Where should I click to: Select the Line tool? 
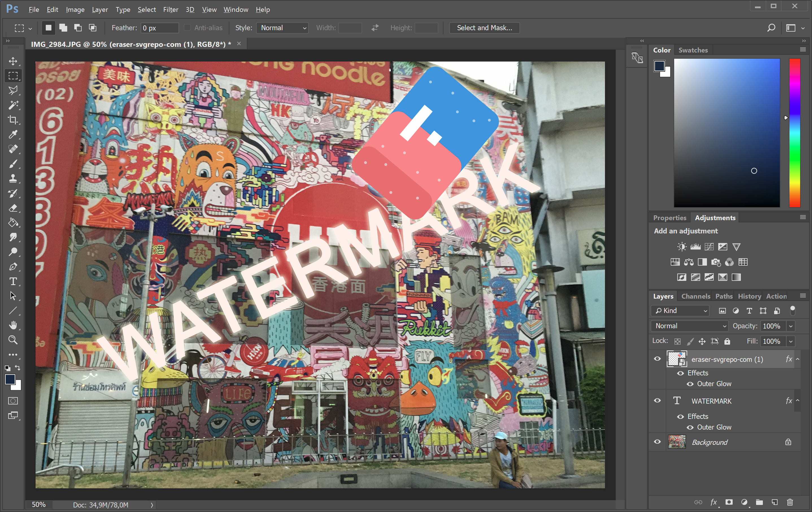[x=13, y=310]
